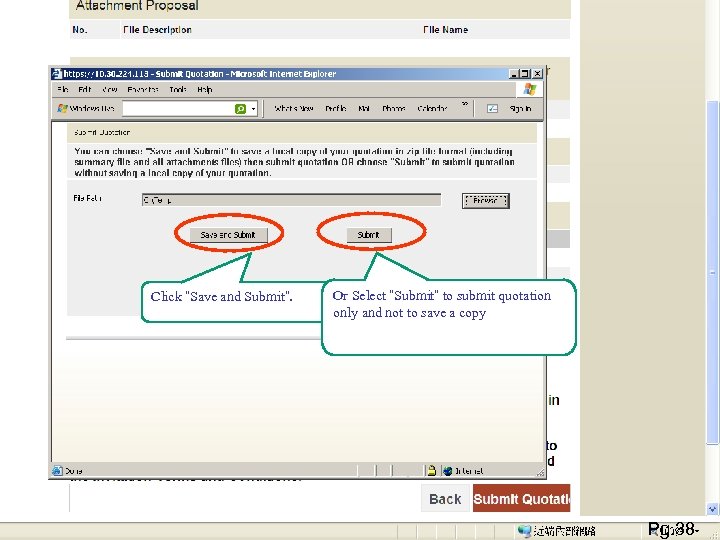Click the network icon in outer status bar

[x=524, y=531]
